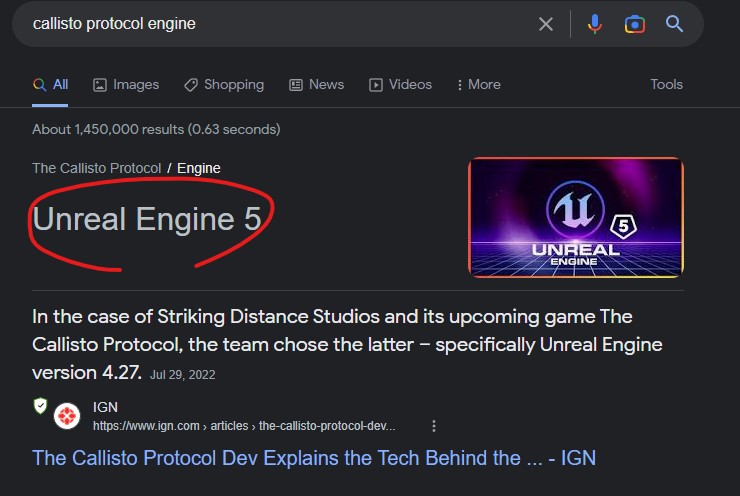The width and height of the screenshot is (740, 496).
Task: Expand the More search categories menu
Action: pos(478,85)
